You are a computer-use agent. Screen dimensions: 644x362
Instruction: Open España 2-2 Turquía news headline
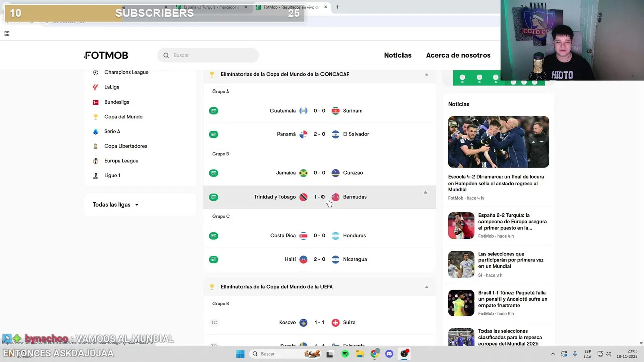pos(513,221)
